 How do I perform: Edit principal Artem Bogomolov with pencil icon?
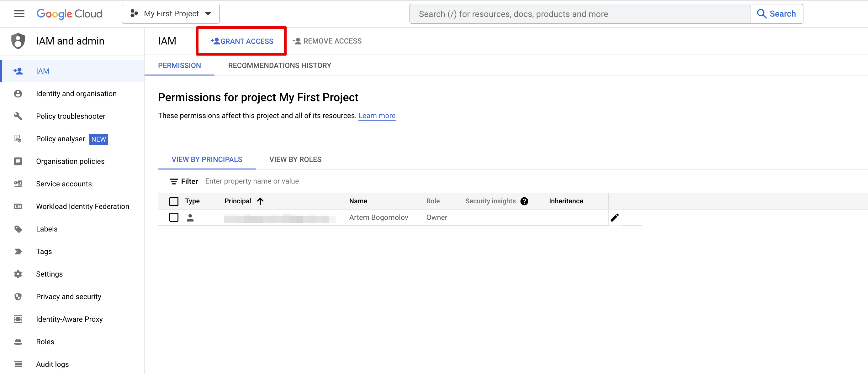(615, 218)
